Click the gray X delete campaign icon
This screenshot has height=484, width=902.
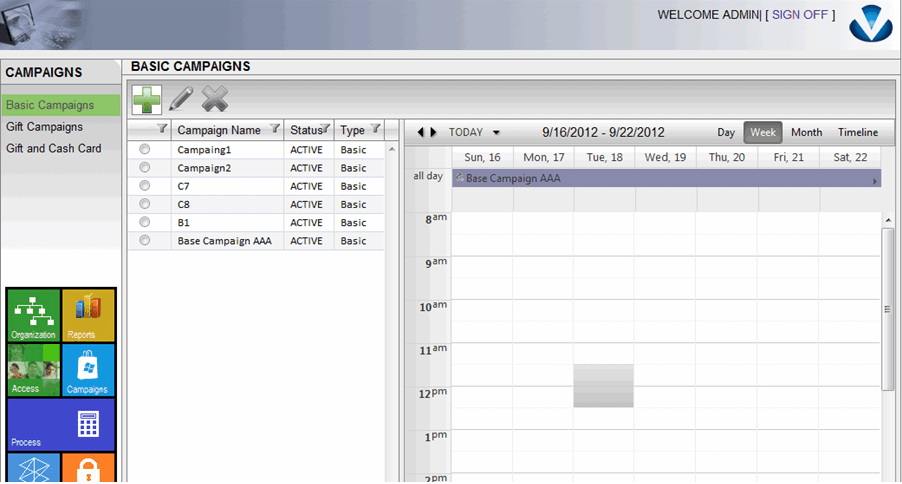(x=215, y=99)
